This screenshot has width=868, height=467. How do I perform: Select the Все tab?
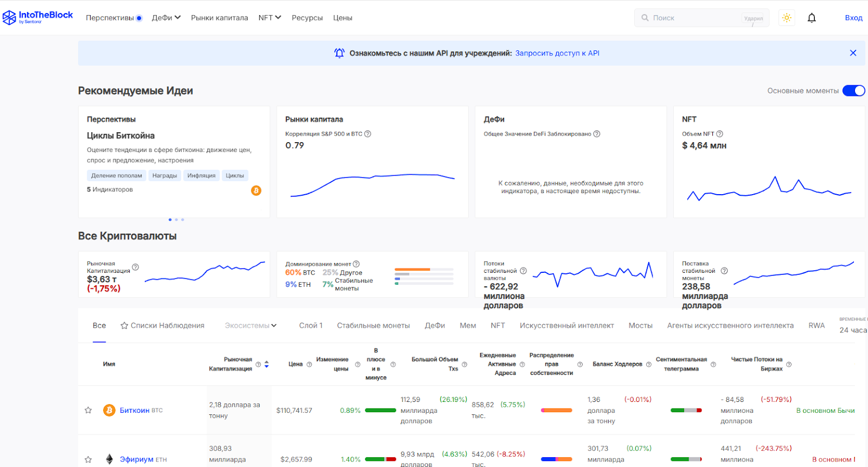tap(99, 325)
